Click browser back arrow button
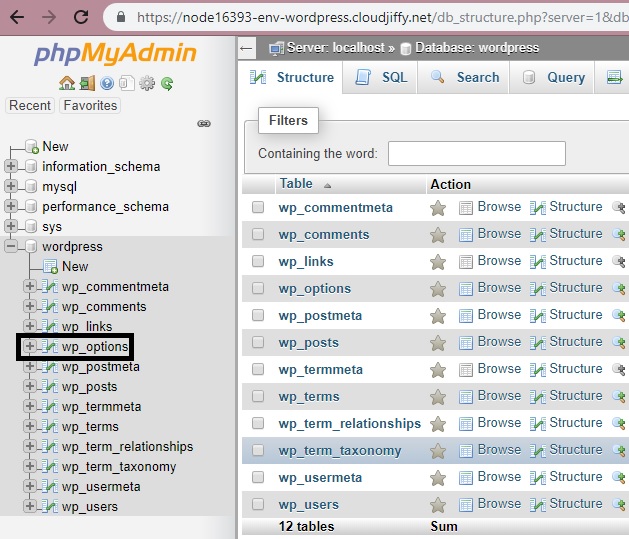 17,17
